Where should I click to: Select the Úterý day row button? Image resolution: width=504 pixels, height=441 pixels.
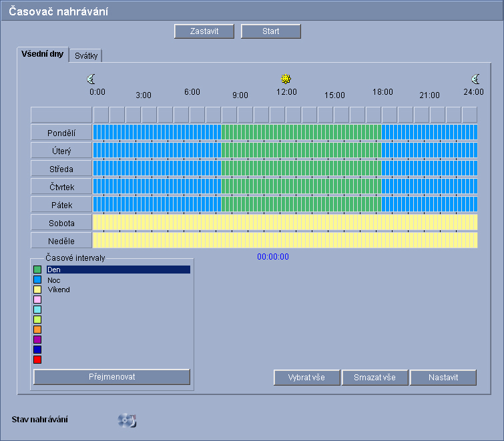tap(61, 151)
